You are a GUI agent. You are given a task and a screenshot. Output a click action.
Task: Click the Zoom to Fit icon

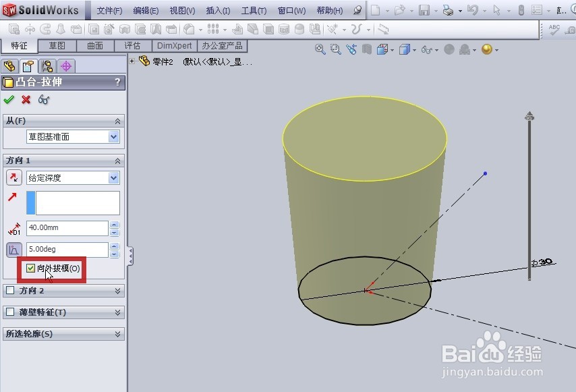pos(320,49)
